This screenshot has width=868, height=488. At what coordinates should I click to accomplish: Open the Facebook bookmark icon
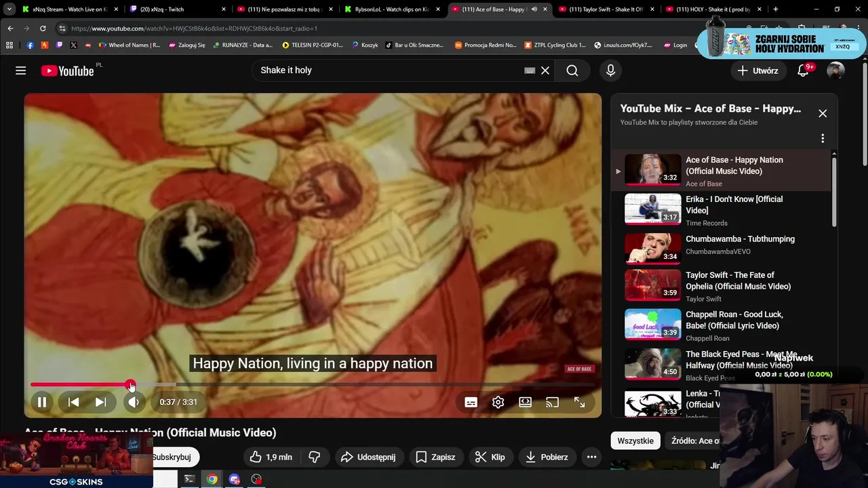point(30,45)
